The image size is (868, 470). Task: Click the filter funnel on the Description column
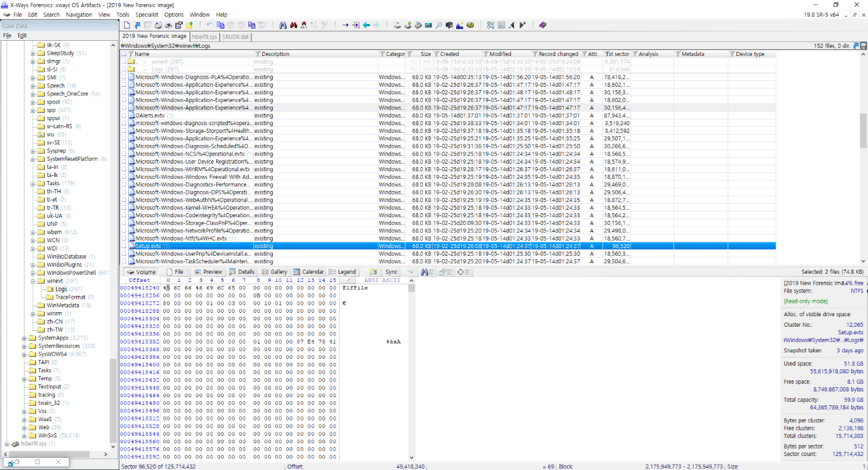pos(257,54)
